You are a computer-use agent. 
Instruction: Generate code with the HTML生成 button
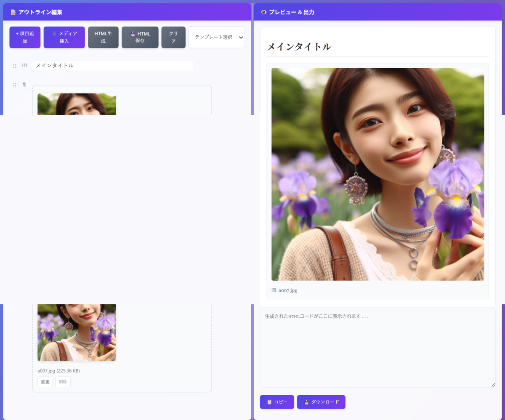click(103, 37)
